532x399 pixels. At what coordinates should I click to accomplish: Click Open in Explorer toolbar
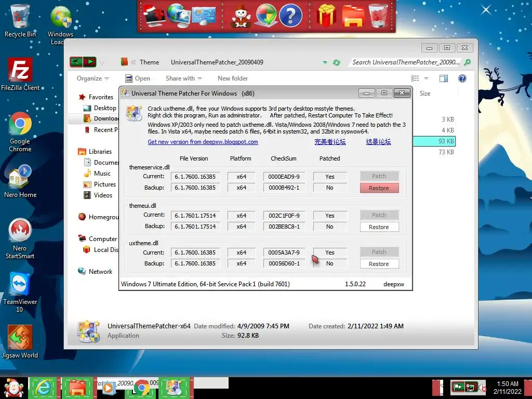coord(137,78)
